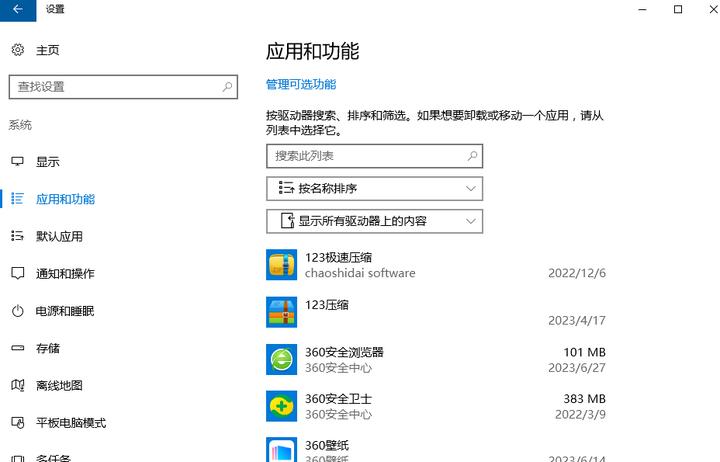
Task: Click the 应用和功能 page heading
Action: 313,51
